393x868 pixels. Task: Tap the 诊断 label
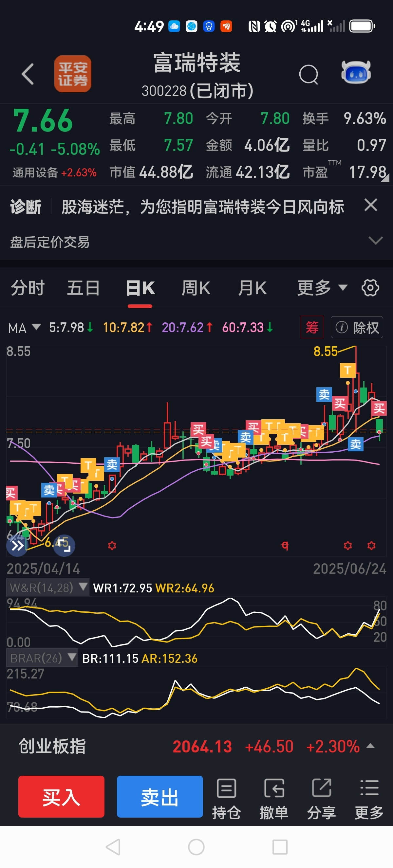point(26,207)
